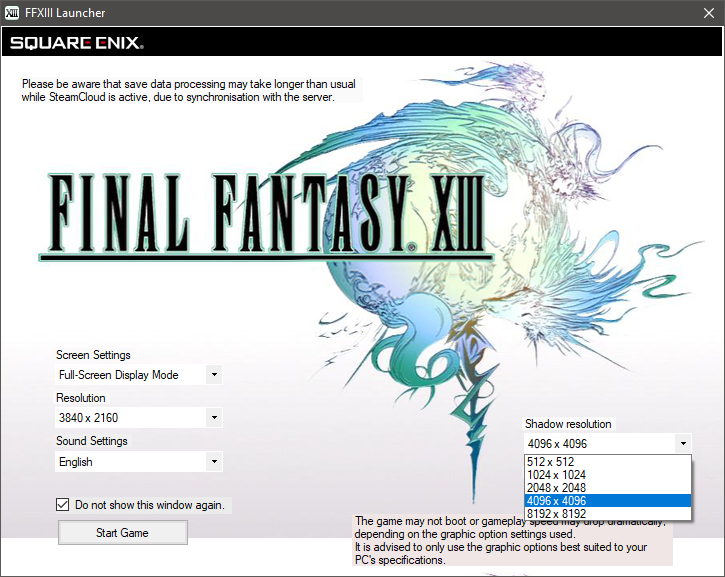Start the game with Start Game button
Screen dimensions: 725x577
point(123,533)
